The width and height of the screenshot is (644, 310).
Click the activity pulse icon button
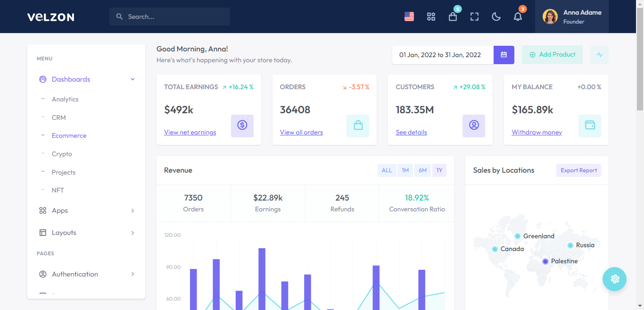599,55
